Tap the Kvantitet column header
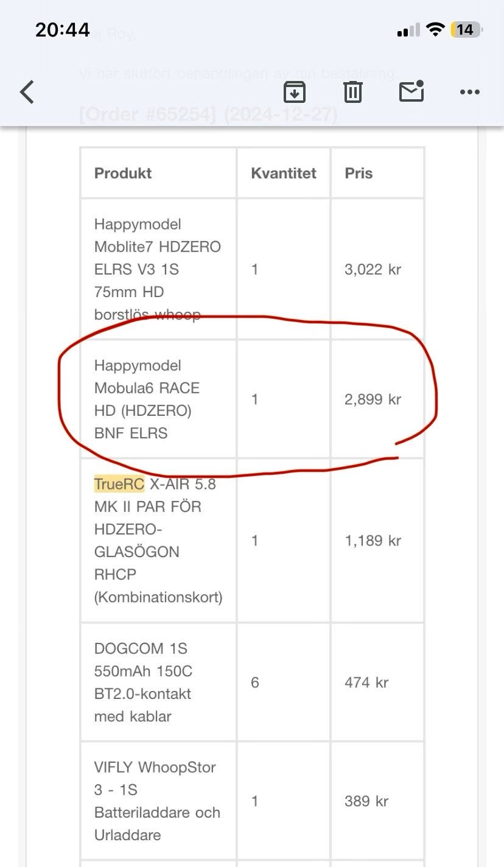 click(x=284, y=173)
